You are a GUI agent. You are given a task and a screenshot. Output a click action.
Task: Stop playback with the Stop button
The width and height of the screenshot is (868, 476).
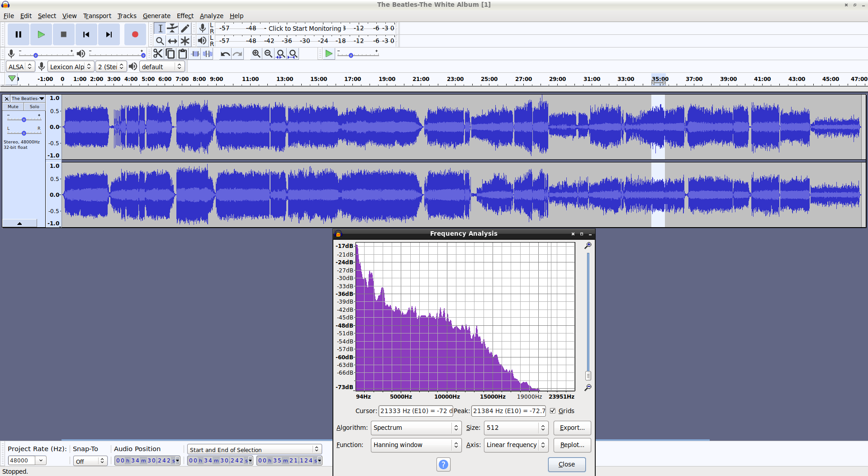64,34
